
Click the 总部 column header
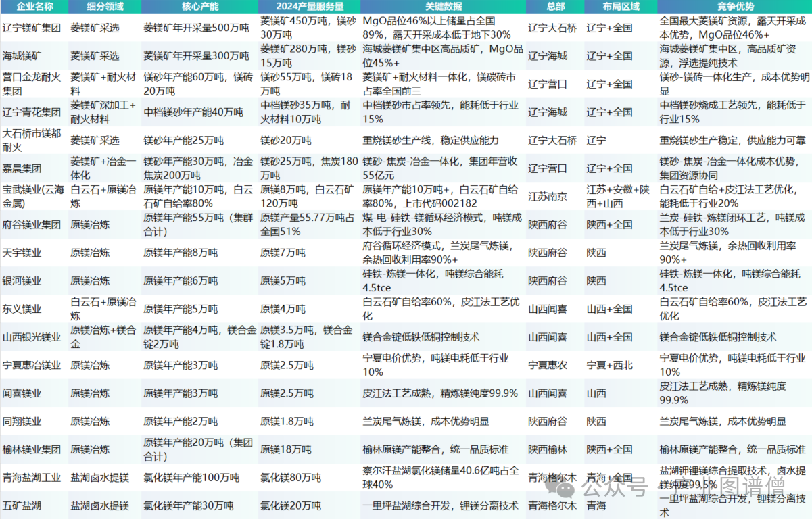pos(554,7)
